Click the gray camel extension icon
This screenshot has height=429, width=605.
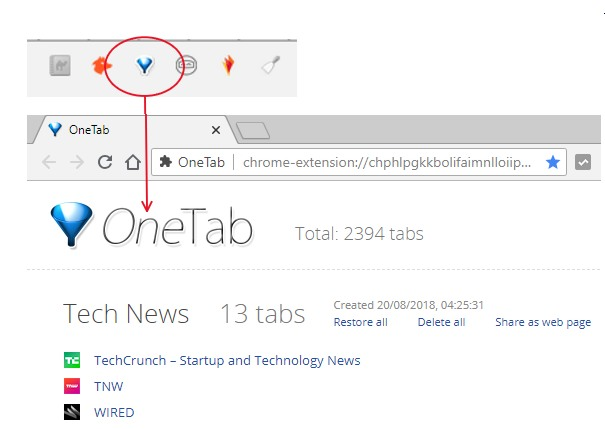[60, 66]
